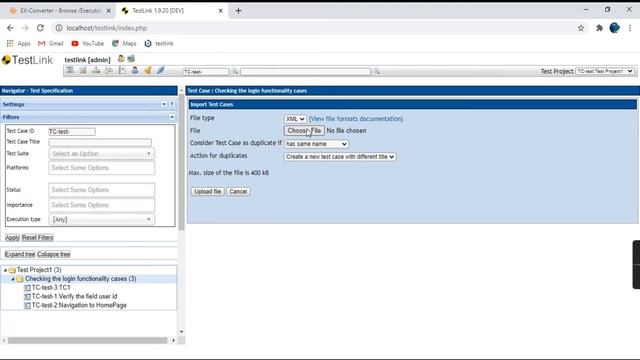
Task: Open the Test Suite 'Select an Option' dropdown
Action: point(101,153)
